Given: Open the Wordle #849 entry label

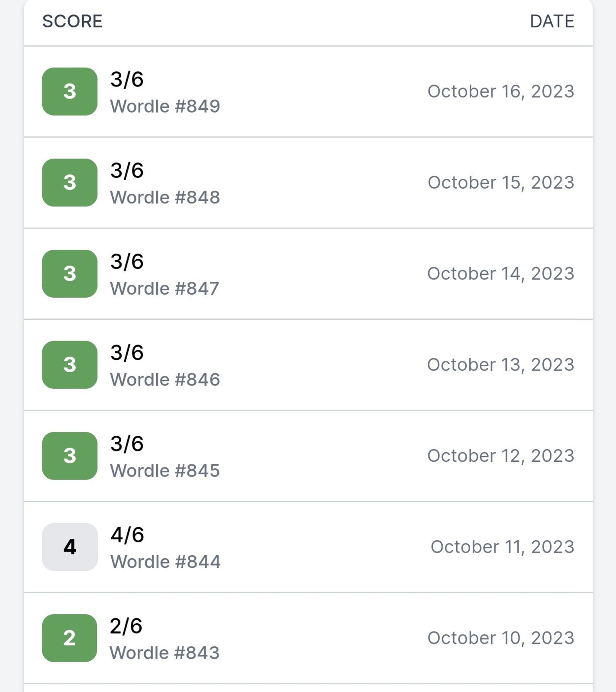Looking at the screenshot, I should pyautogui.click(x=165, y=106).
